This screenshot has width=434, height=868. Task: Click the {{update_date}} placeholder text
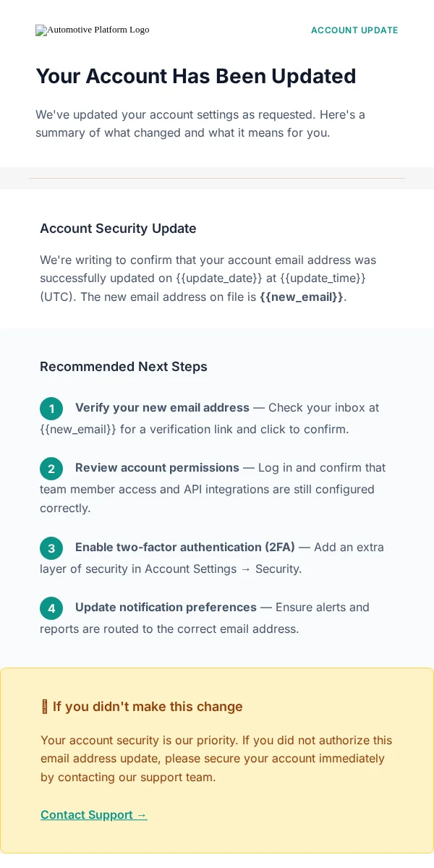219,278
